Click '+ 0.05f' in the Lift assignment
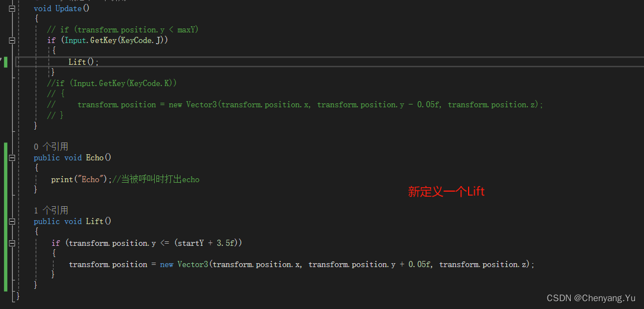The width and height of the screenshot is (644, 309). point(415,265)
